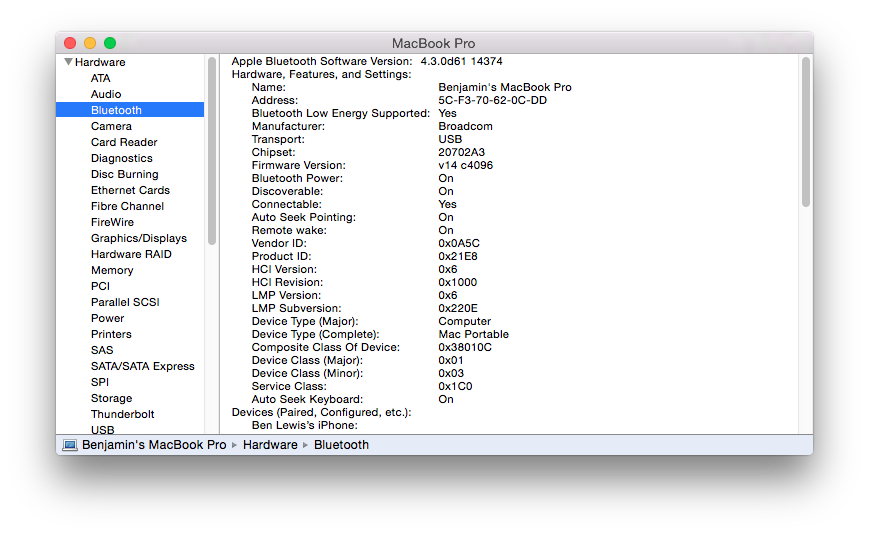The width and height of the screenshot is (869, 535).
Task: Click the HCI Revision value 0x1000
Action: [x=458, y=282]
